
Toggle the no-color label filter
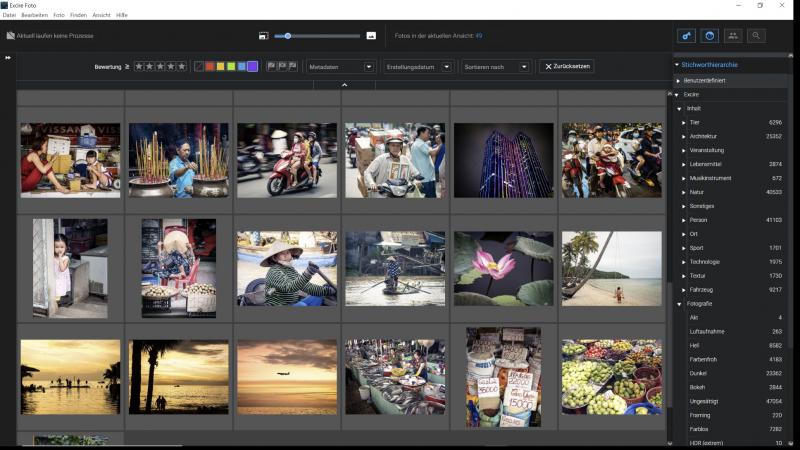[198, 66]
